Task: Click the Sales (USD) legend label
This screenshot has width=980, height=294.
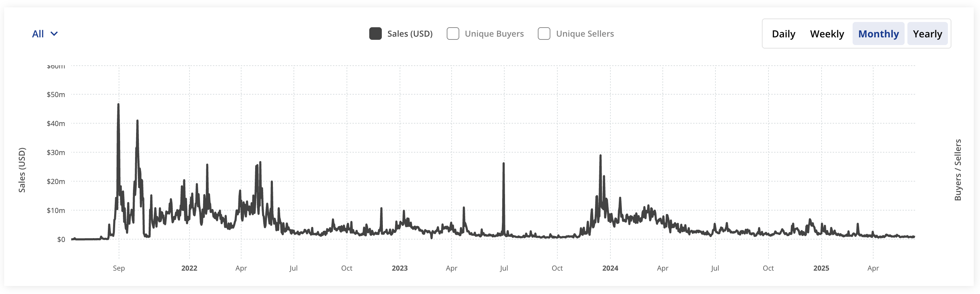Action: coord(410,34)
